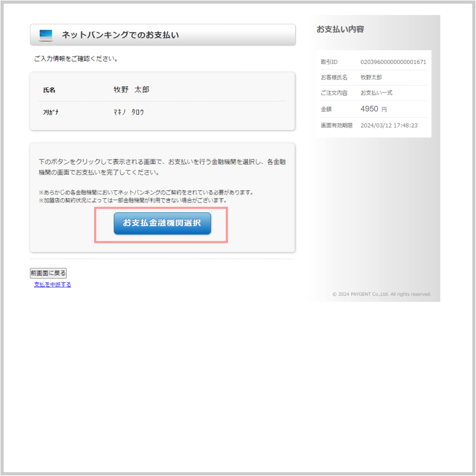
Task: Click the PAYGENT copyright notice
Action: [x=381, y=294]
